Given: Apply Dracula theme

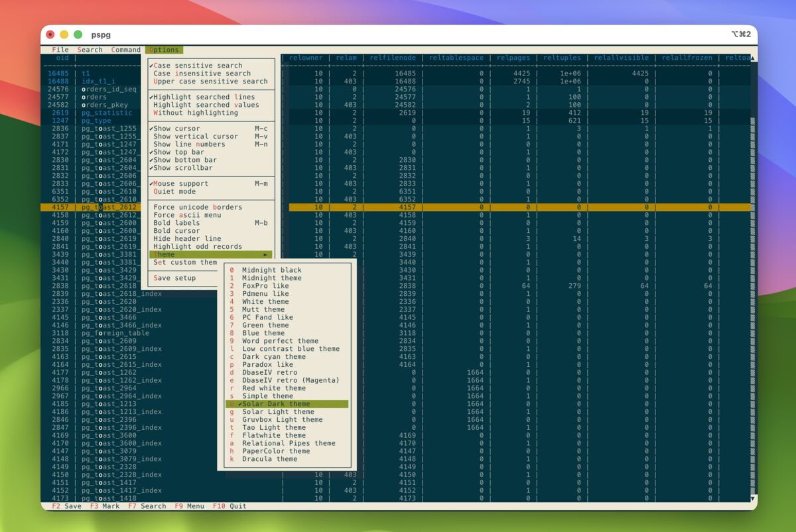Looking at the screenshot, I should coord(287,459).
